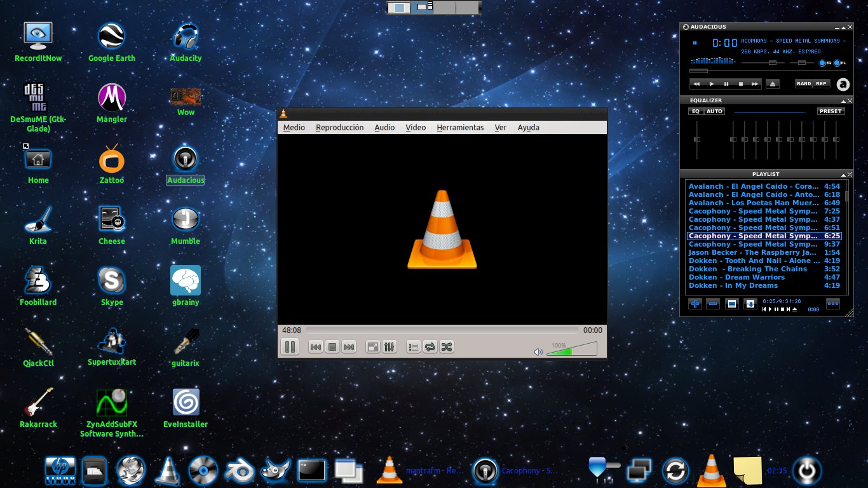Screen dimensions: 868x488
Task: Click Audacious song position seek bar
Action: click(x=768, y=71)
